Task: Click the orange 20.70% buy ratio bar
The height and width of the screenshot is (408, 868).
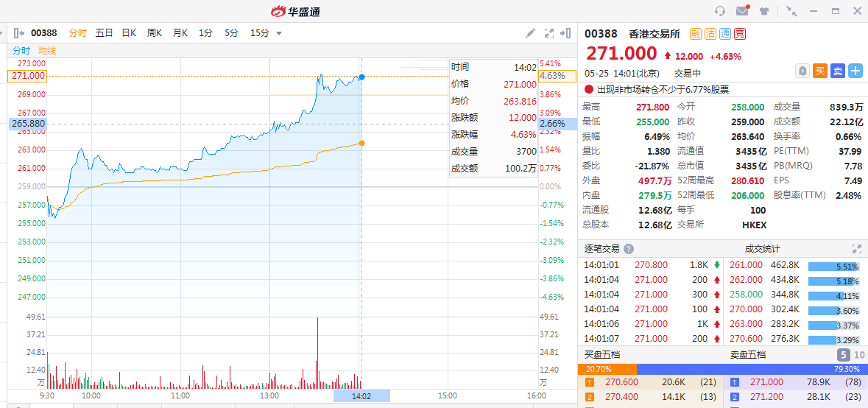Action: click(x=607, y=369)
